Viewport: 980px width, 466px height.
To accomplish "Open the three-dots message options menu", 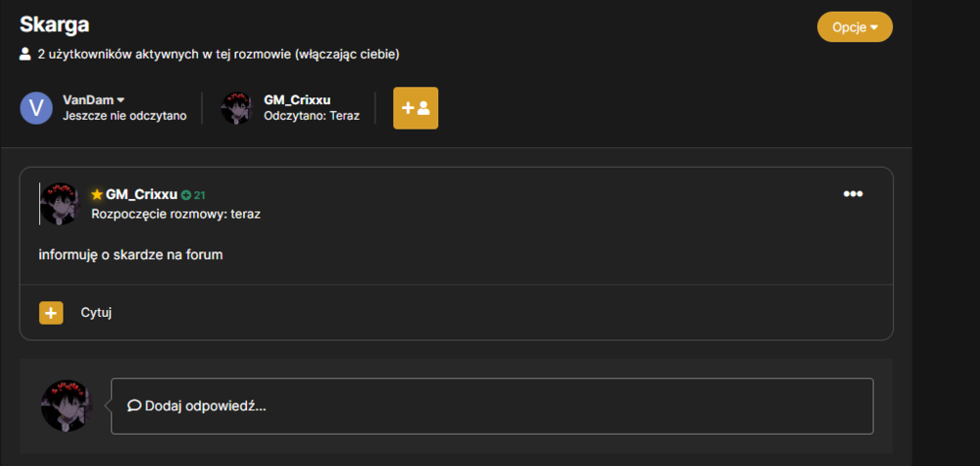I will (854, 194).
